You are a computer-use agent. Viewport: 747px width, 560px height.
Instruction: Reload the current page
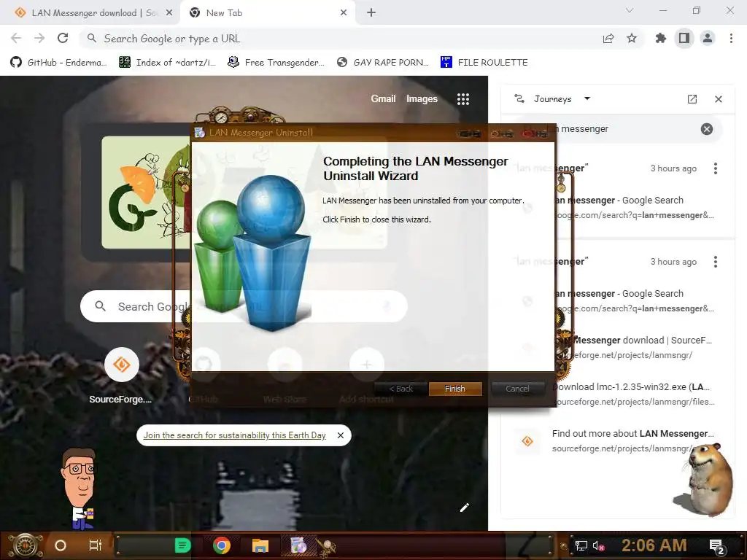pyautogui.click(x=63, y=38)
